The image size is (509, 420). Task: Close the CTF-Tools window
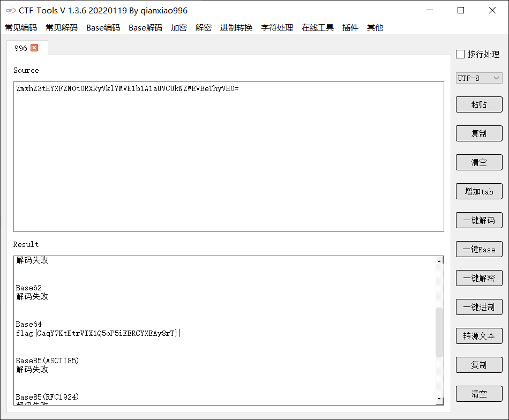[492, 10]
